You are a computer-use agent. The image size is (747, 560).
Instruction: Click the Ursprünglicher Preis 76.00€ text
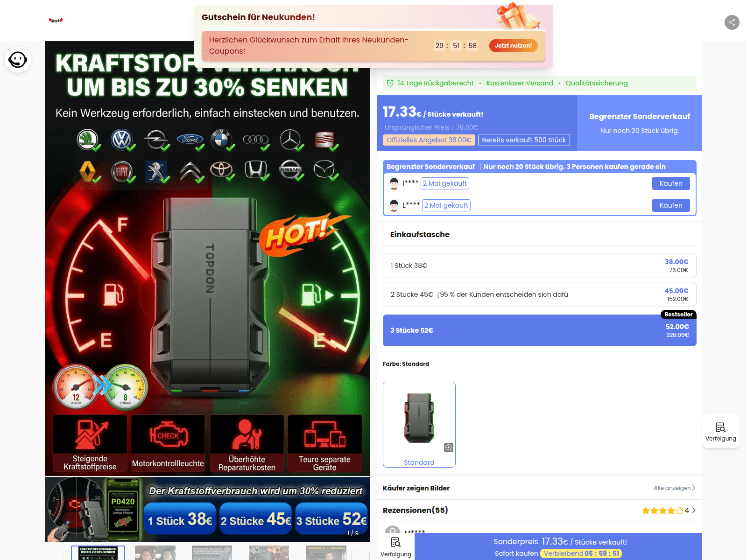pyautogui.click(x=431, y=127)
